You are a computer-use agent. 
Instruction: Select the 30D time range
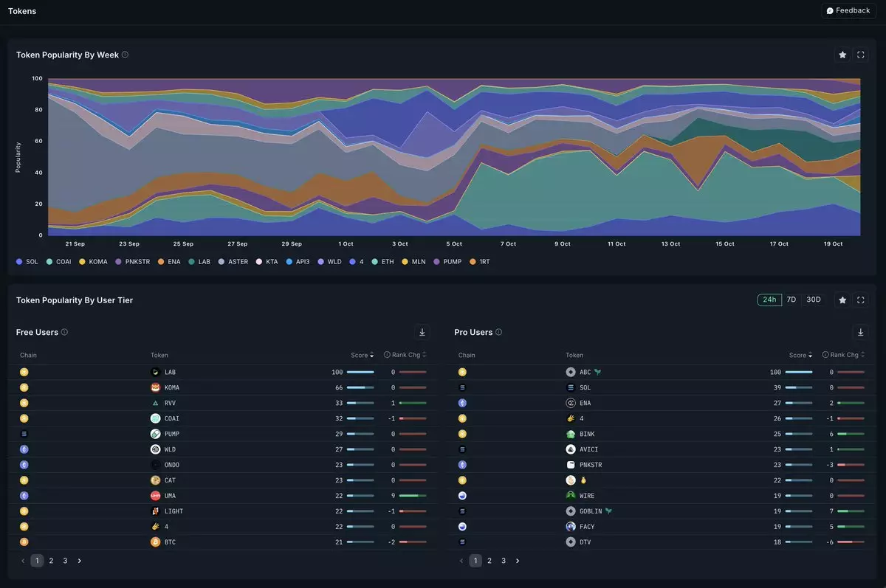[813, 300]
